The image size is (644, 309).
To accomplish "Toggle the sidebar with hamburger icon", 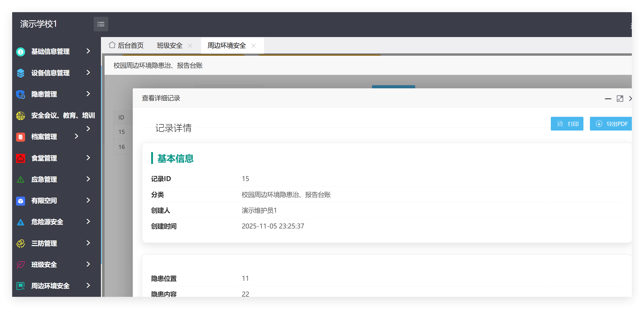I will click(x=101, y=24).
